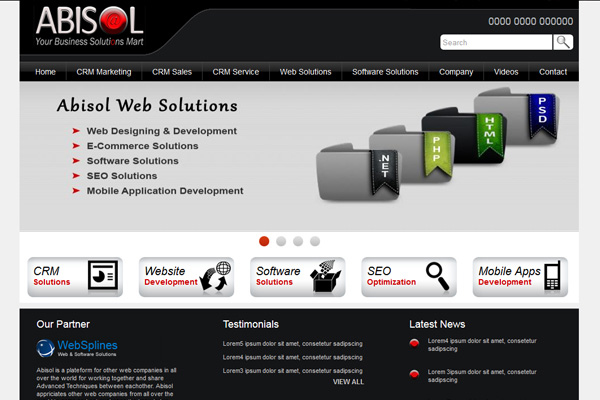The height and width of the screenshot is (400, 600).
Task: Click arrow bullet beside Software Solutions item
Action: (x=76, y=161)
